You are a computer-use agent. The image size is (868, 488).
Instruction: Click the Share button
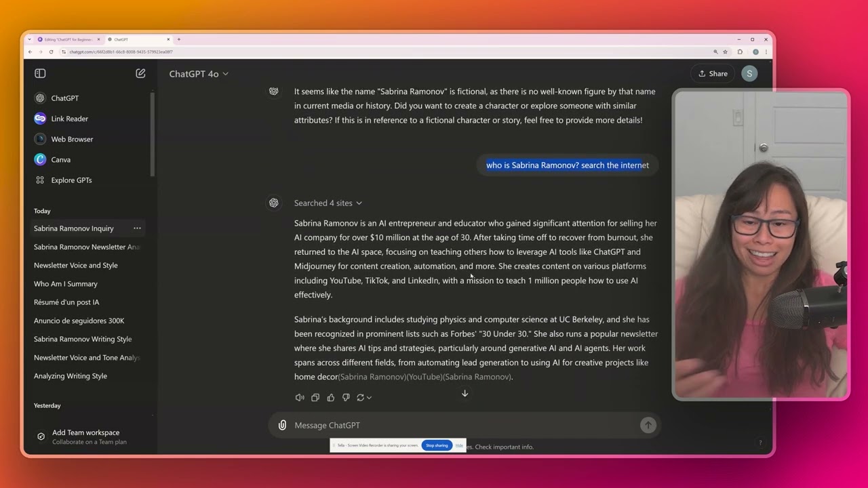click(713, 74)
